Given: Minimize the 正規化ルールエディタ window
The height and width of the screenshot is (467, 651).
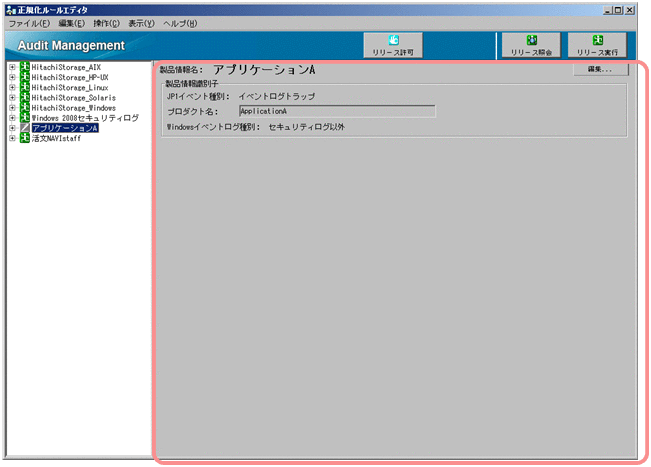Looking at the screenshot, I should [608, 10].
